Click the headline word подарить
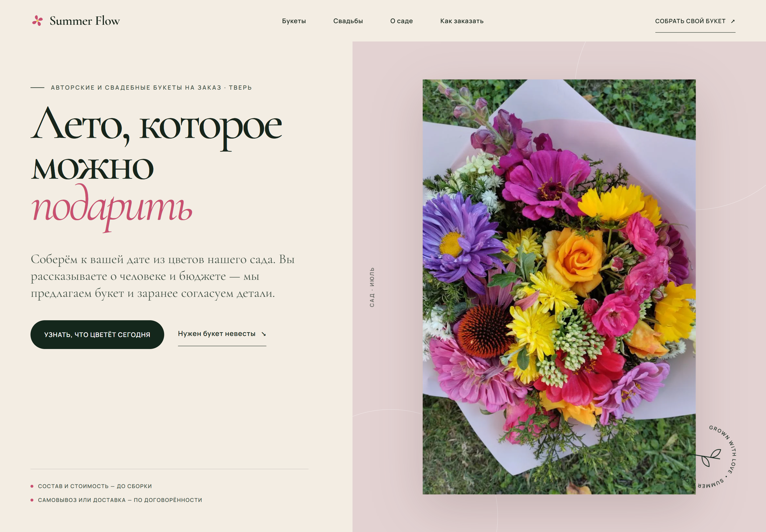The height and width of the screenshot is (532, 766). click(112, 208)
